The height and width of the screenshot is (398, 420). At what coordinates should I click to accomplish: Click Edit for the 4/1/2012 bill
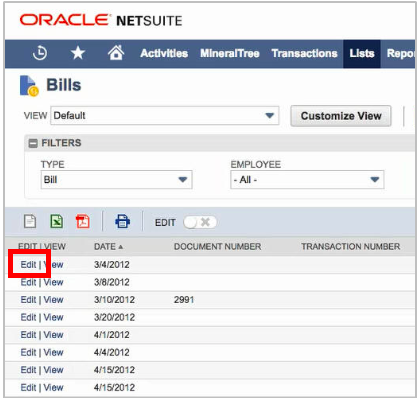[x=28, y=335]
